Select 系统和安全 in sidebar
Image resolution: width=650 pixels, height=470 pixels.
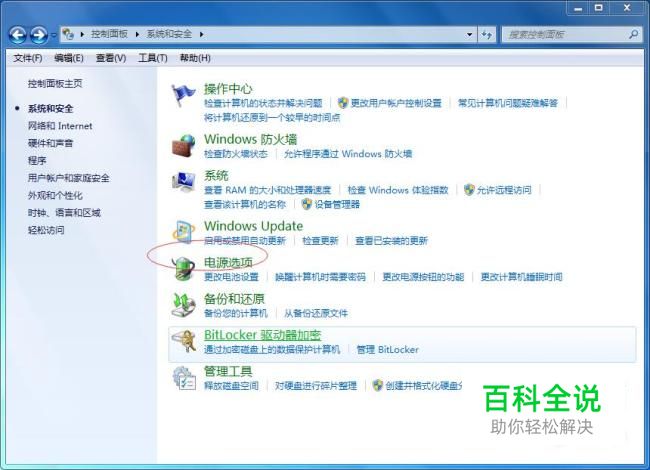[50, 109]
